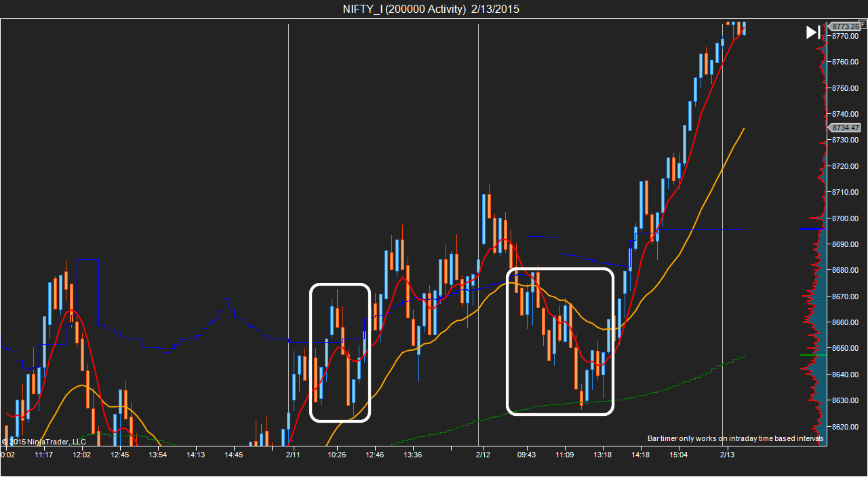The width and height of the screenshot is (868, 477).
Task: Click the 8650.00 price axis label
Action: click(845, 349)
